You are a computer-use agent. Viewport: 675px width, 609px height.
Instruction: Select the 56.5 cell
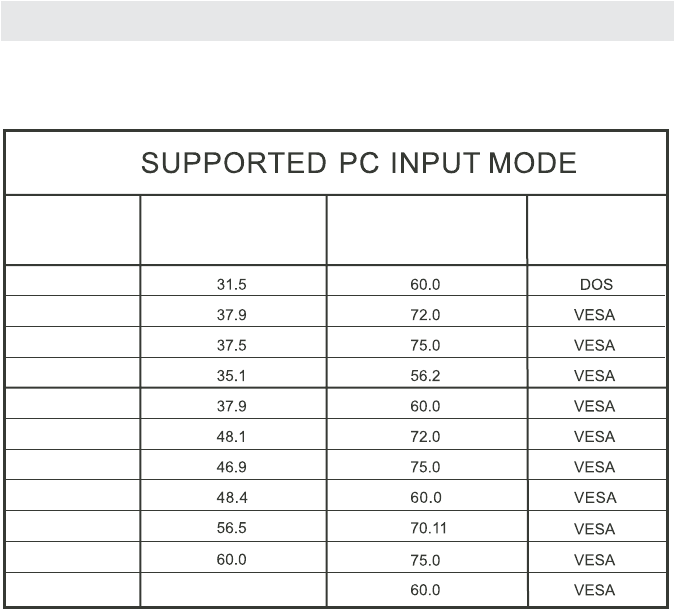point(231,529)
